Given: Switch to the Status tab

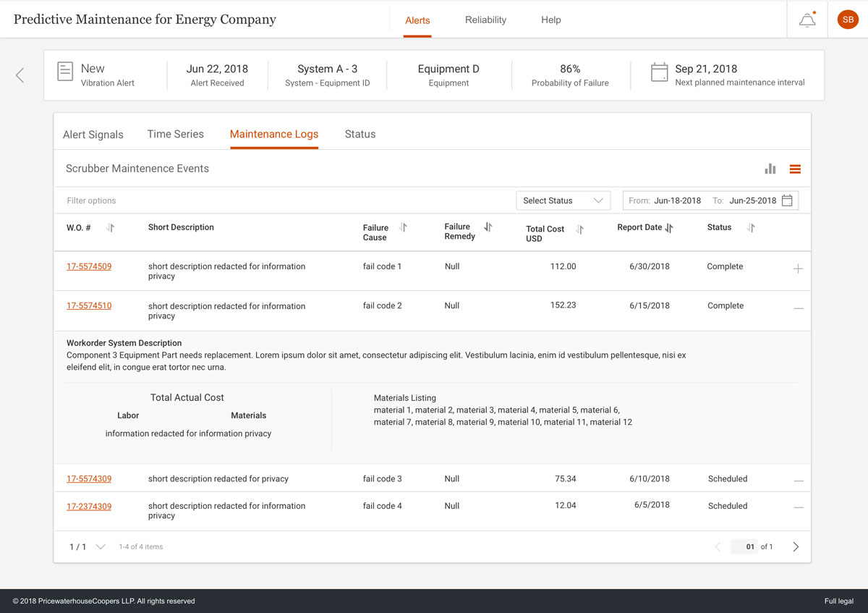Looking at the screenshot, I should [x=360, y=134].
